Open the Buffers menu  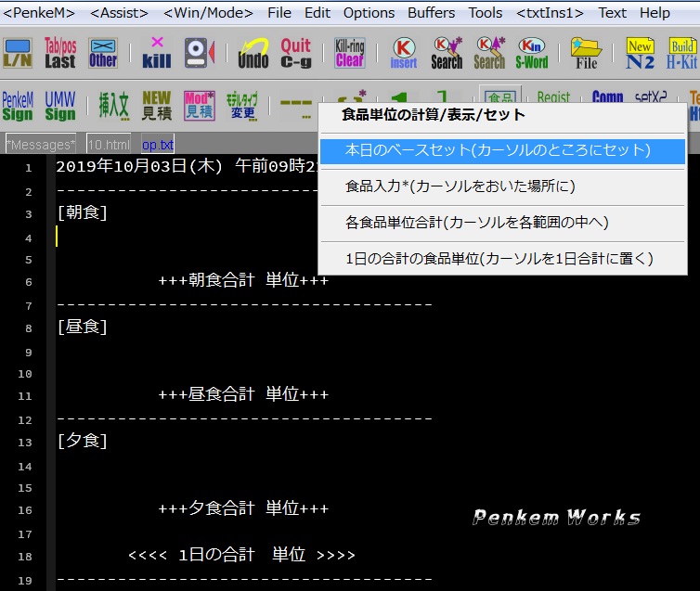[x=432, y=13]
